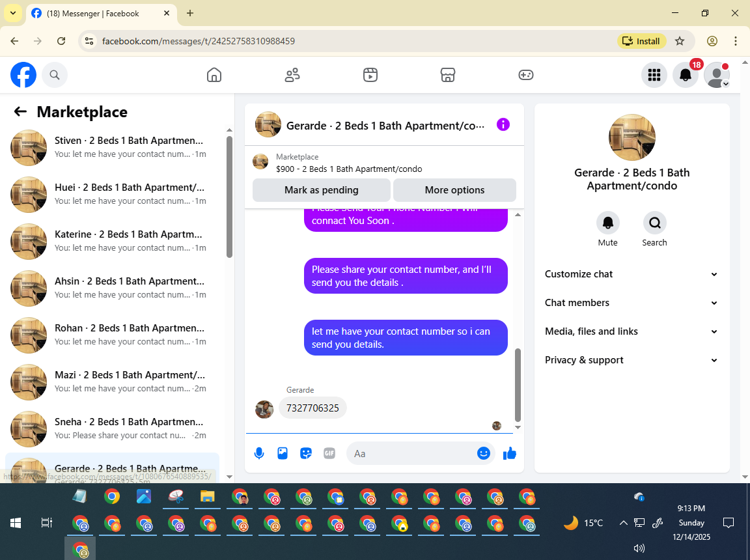Mute this conversation bell icon

point(608,223)
